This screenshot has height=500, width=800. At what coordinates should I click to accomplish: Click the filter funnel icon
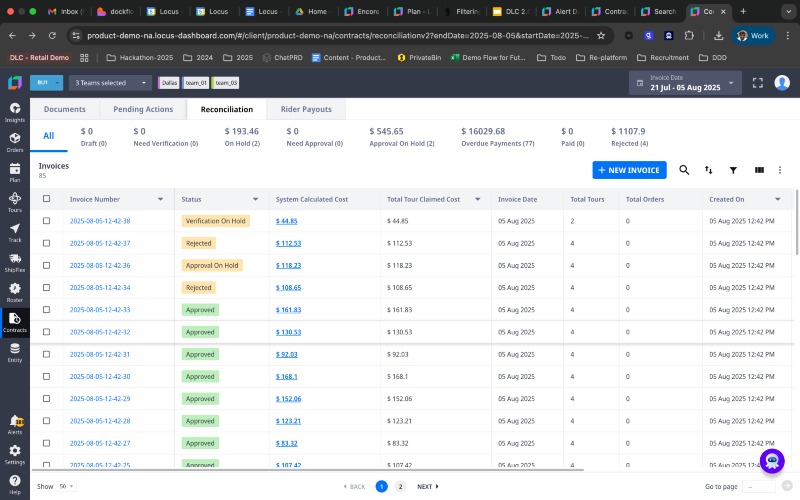pyautogui.click(x=733, y=171)
